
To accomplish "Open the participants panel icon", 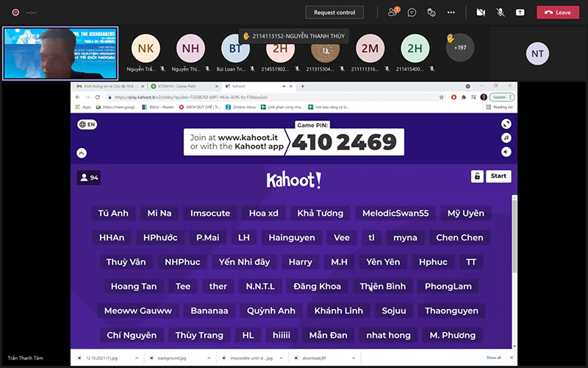I will coord(392,13).
